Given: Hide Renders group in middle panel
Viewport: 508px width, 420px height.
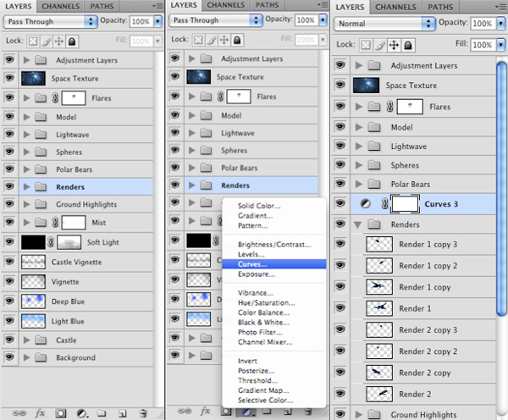Looking at the screenshot, I should click(x=175, y=185).
